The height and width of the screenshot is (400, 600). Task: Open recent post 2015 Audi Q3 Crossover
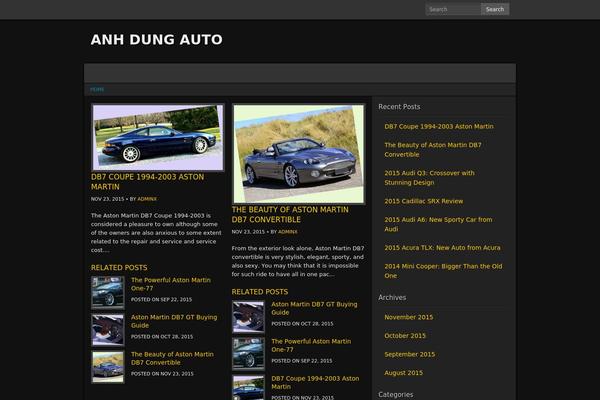tap(429, 178)
